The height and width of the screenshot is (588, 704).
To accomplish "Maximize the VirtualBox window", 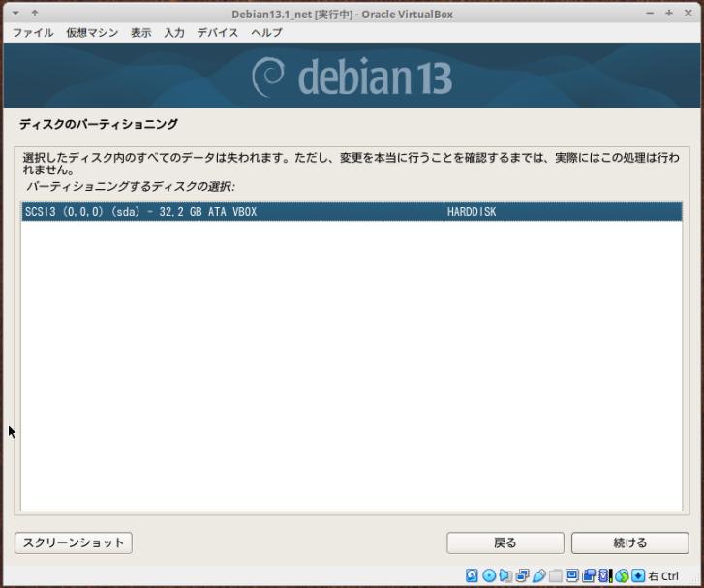I will pos(669,13).
